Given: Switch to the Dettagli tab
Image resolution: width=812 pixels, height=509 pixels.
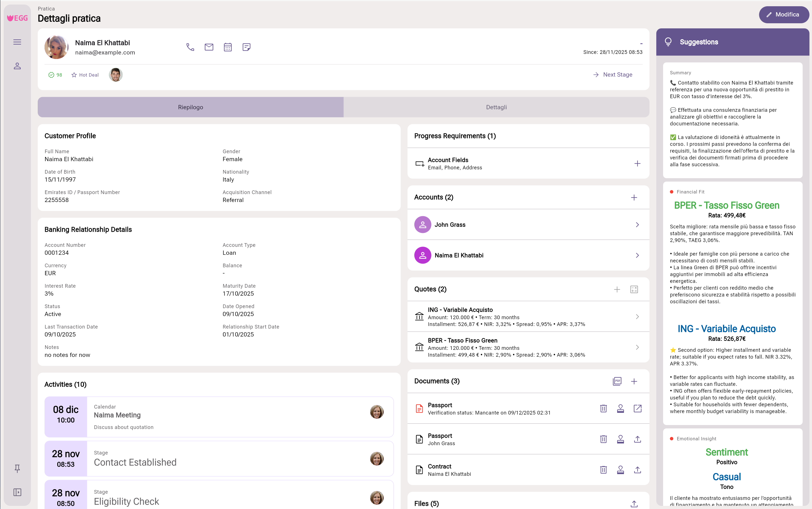Looking at the screenshot, I should 496,107.
